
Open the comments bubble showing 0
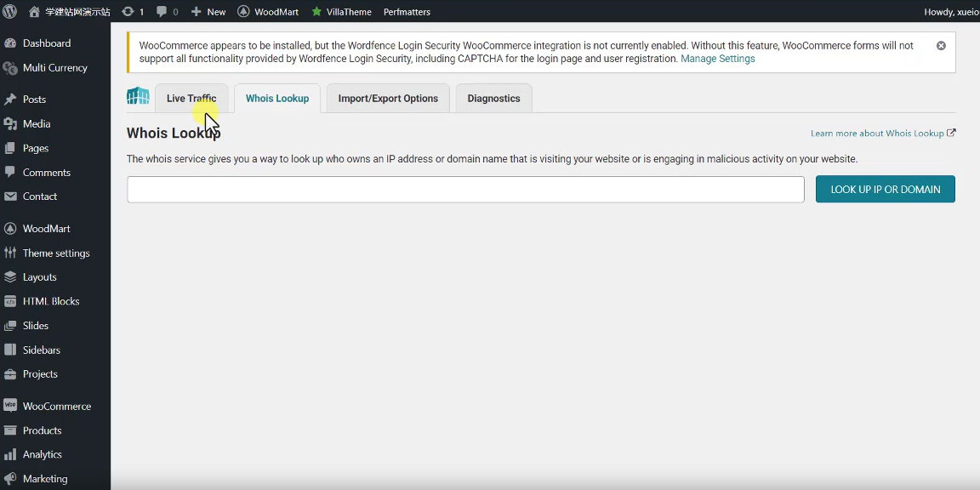(x=162, y=12)
